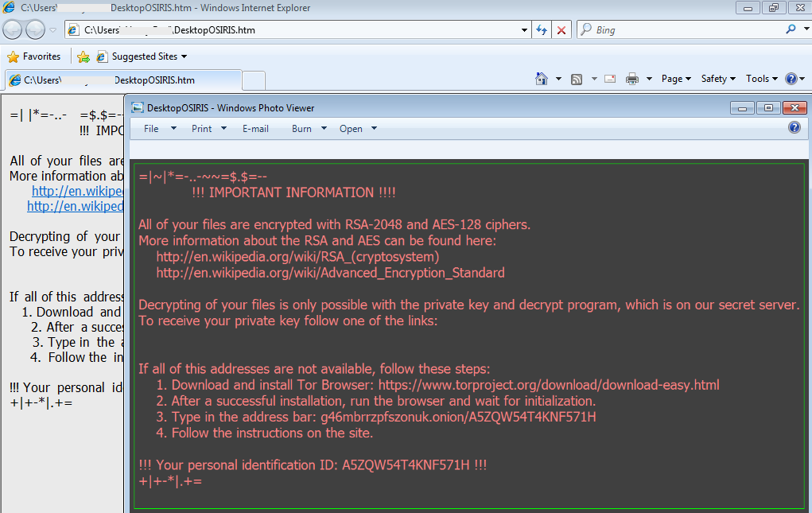Open the Suggested Sites menu
The image size is (812, 513).
pyautogui.click(x=143, y=56)
